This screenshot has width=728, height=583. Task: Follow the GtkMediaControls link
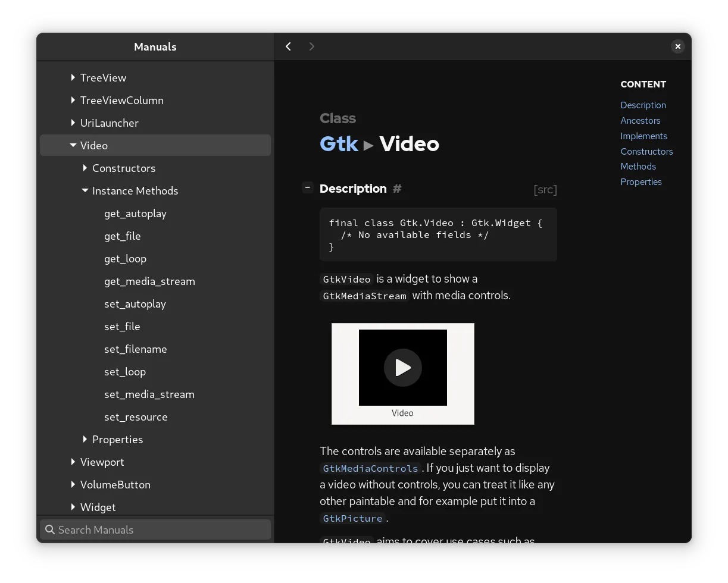[370, 468]
